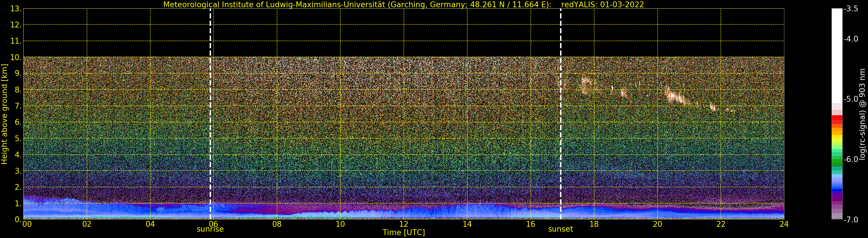Click the '5.' height axis tick label
This screenshot has height=238, width=868.
[x=18, y=138]
